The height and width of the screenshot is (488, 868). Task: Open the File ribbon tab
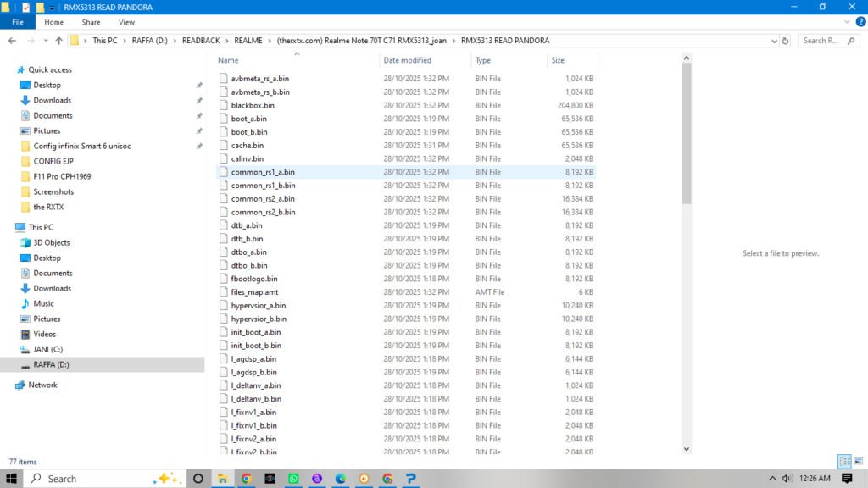pos(18,22)
